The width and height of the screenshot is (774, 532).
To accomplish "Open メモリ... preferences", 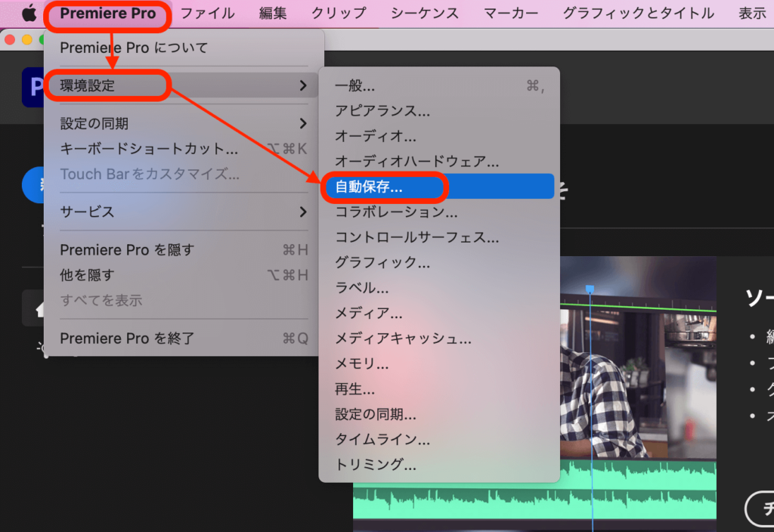I will click(x=439, y=363).
